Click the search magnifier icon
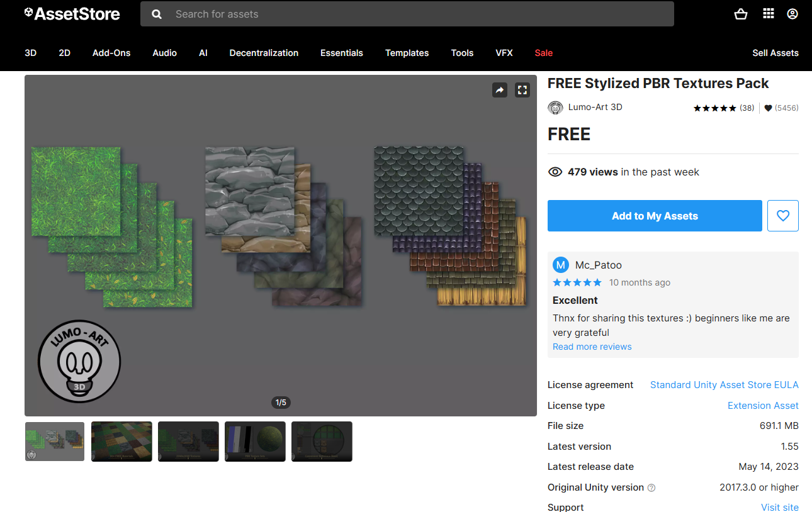 [x=157, y=13]
